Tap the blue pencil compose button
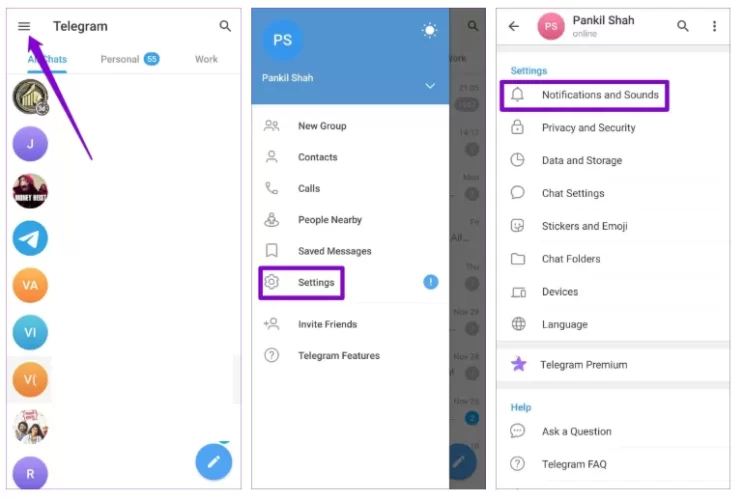 214,461
